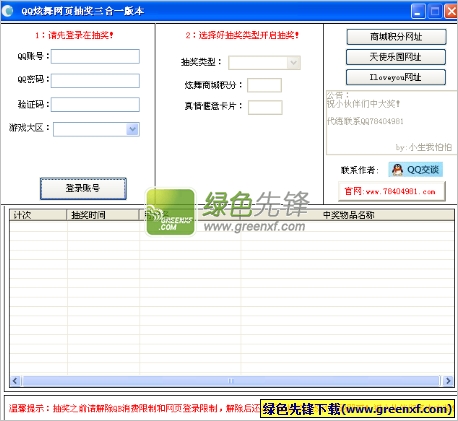Click the horizontal scrollbar thumb
This screenshot has width=458, height=421.
pyautogui.click(x=231, y=380)
